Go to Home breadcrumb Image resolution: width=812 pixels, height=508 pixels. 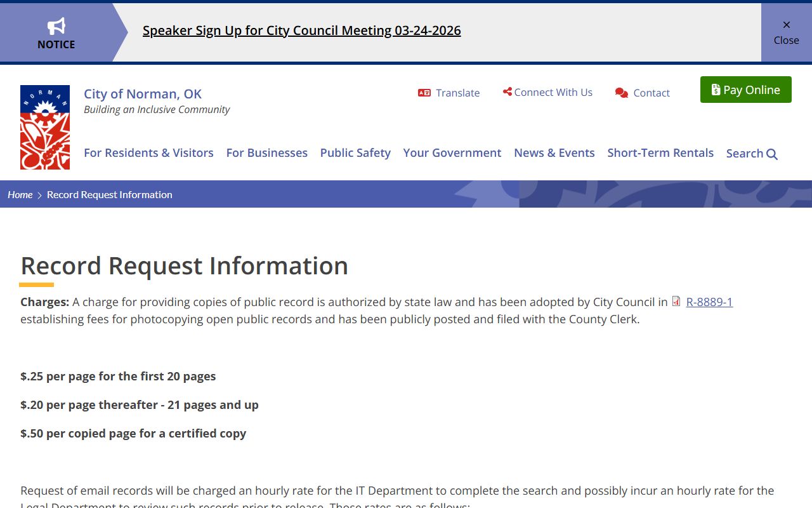[20, 195]
